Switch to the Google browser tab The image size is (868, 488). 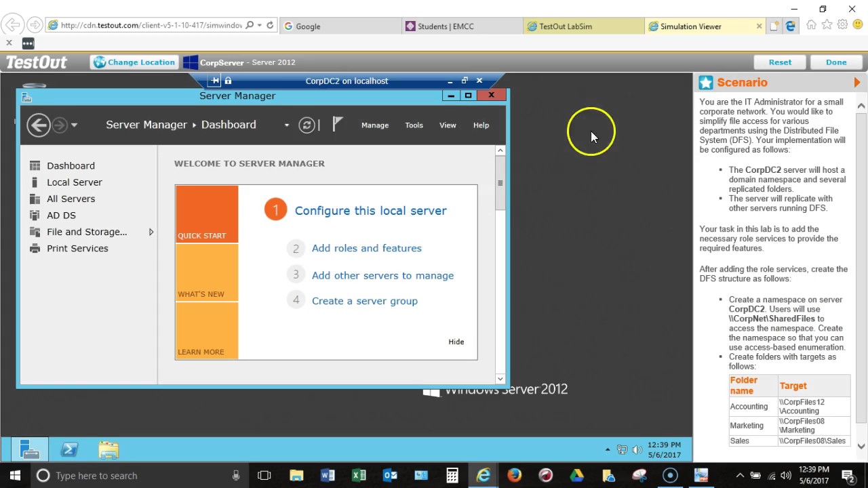click(x=340, y=26)
